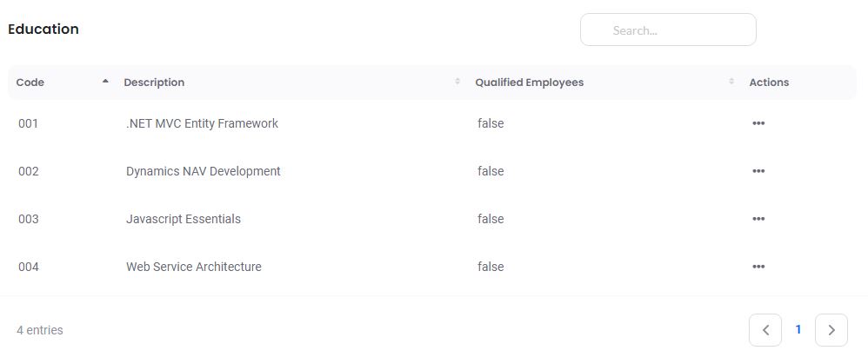Click the Qualified Employees column header
The image size is (868, 357).
[x=529, y=83]
